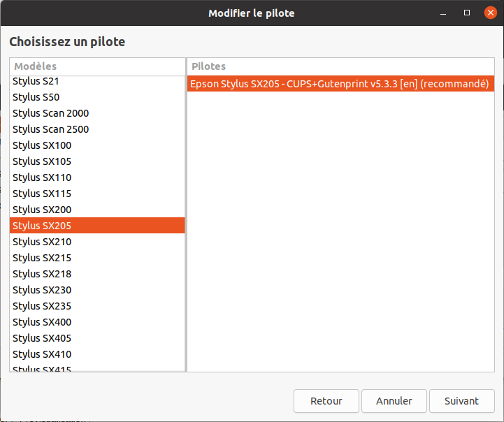Select the Epson Stylus SX205 Gutenprint driver
Viewport: 504px width, 422px height.
(340, 84)
